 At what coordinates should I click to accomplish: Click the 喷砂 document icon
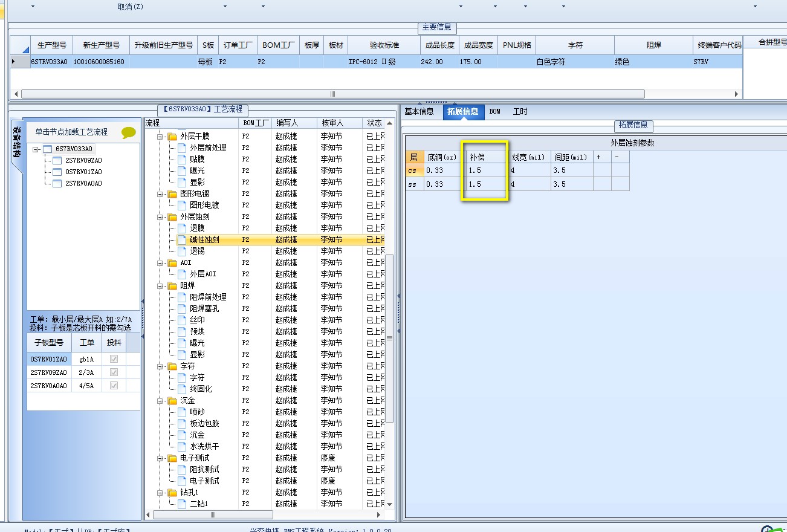tap(182, 412)
